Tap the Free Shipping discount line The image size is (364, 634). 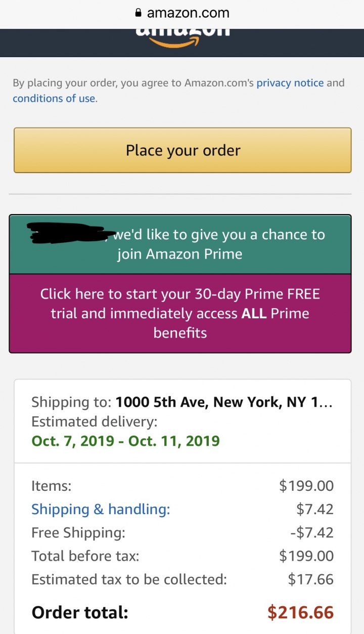click(78, 532)
